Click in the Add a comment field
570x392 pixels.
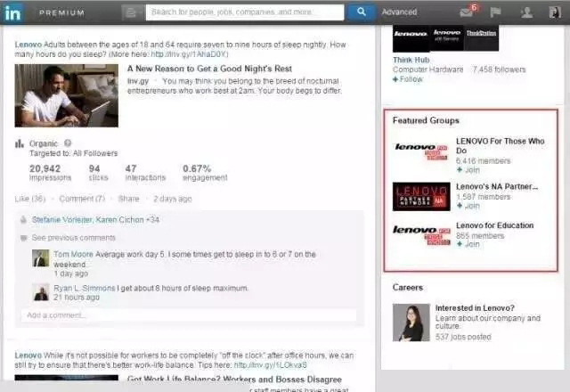click(x=189, y=315)
